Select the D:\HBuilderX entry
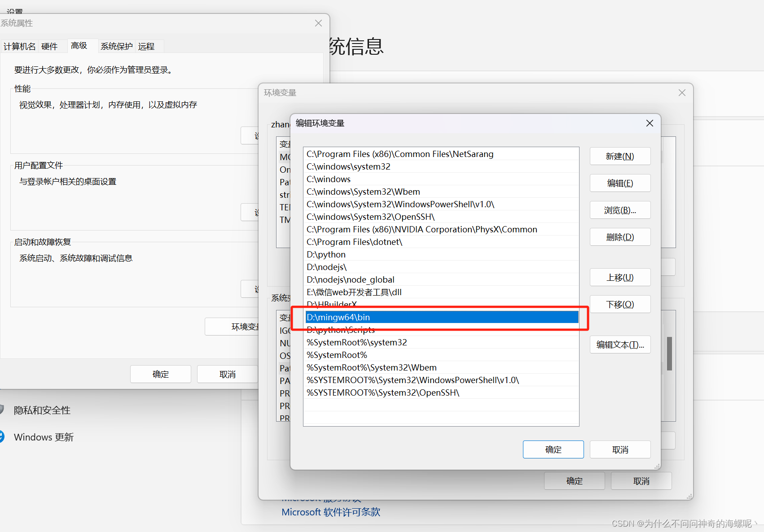Image resolution: width=764 pixels, height=532 pixels. tap(441, 304)
